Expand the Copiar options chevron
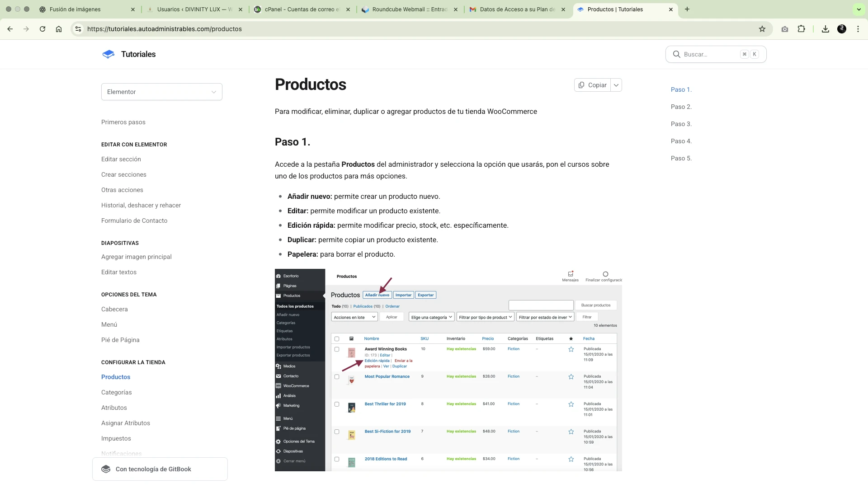 click(x=616, y=85)
